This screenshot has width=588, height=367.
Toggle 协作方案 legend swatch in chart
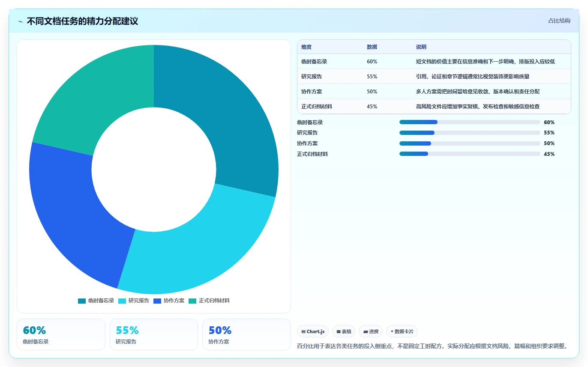point(157,301)
